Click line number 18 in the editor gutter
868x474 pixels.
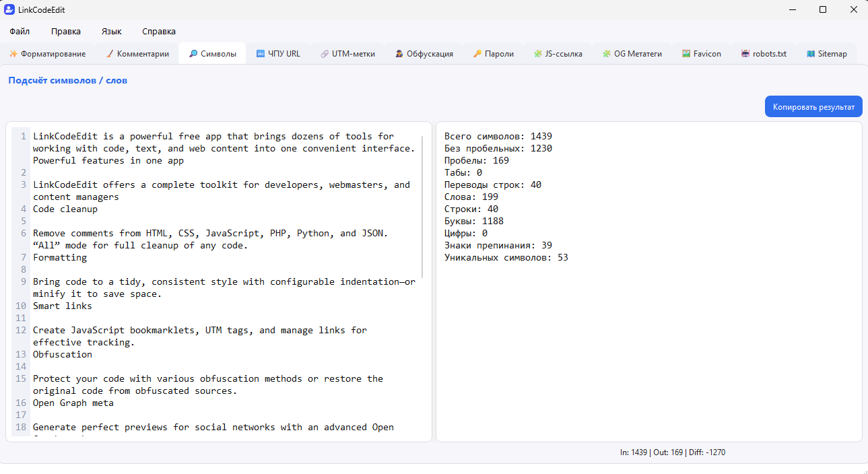click(x=20, y=427)
